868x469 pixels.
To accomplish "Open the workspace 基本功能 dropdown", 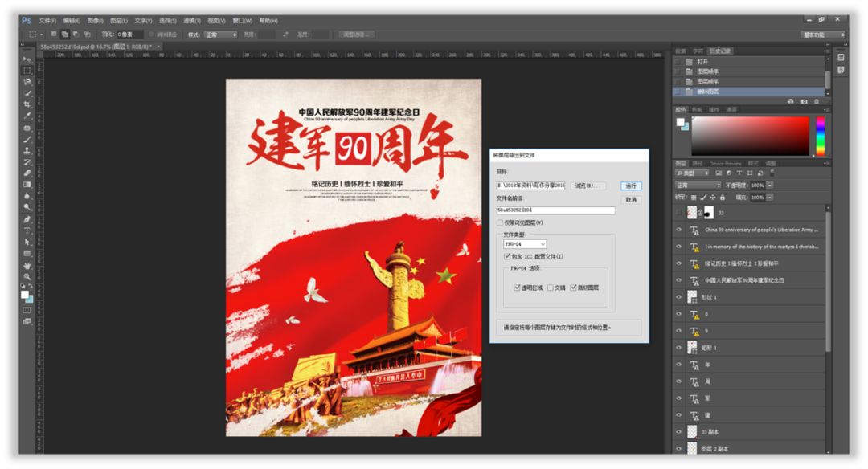I will 824,35.
